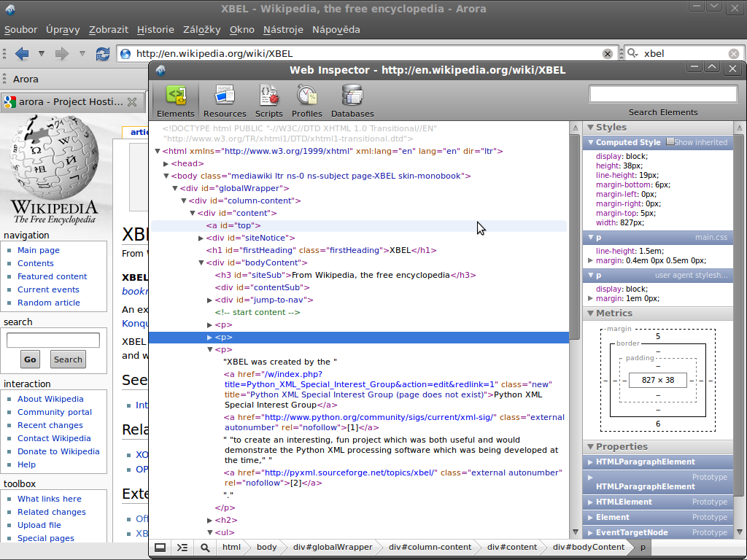Select the div#bodyContent breadcrumb
The image size is (747, 560).
[589, 548]
